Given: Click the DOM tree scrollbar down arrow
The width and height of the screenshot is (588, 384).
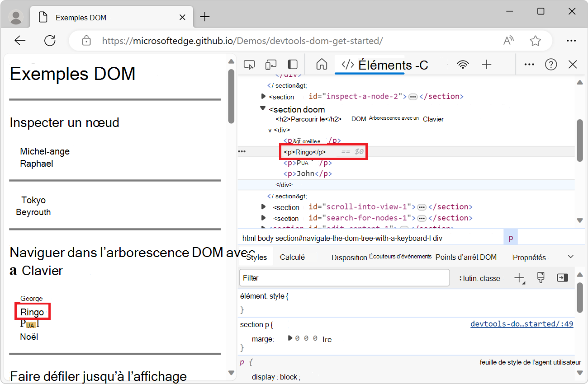Looking at the screenshot, I should click(x=580, y=220).
